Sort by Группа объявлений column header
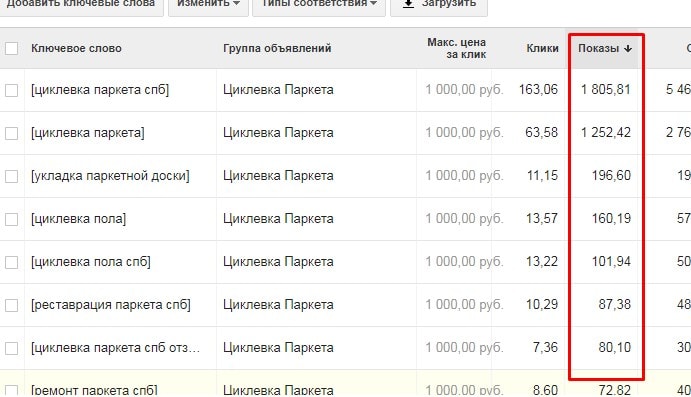The height and width of the screenshot is (397, 691). 277,48
